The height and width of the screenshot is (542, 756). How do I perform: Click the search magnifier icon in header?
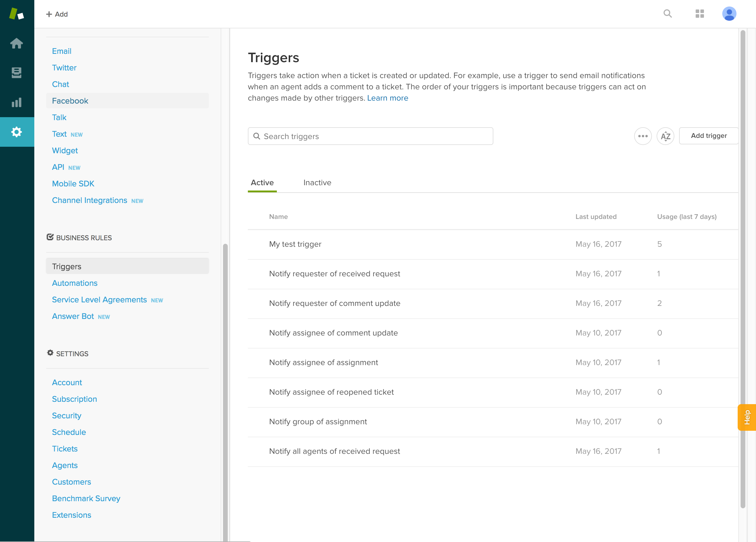tap(667, 14)
